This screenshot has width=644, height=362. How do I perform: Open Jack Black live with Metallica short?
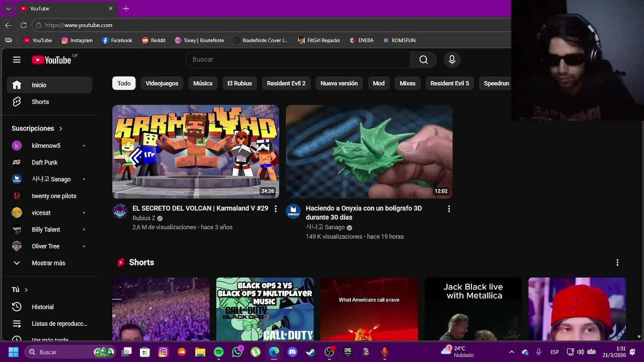(x=473, y=309)
